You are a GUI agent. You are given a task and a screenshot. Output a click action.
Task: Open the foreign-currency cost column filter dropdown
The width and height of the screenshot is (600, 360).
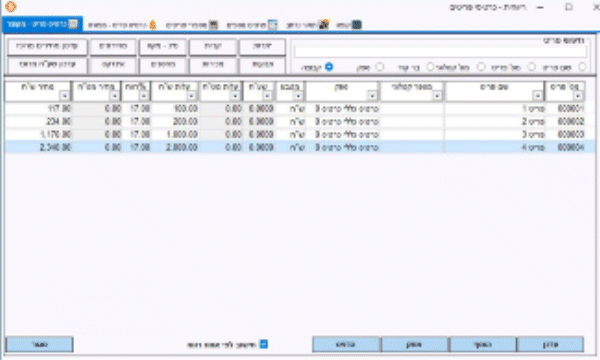tap(235, 96)
